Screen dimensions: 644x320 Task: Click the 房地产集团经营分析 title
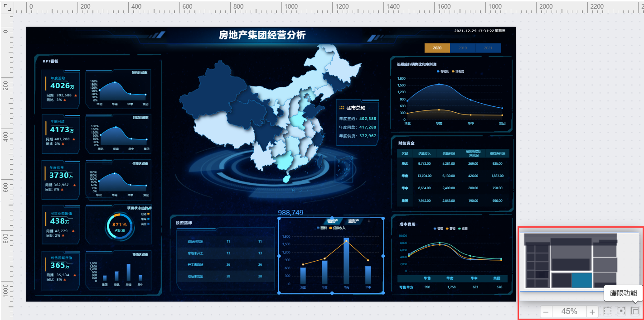[262, 35]
